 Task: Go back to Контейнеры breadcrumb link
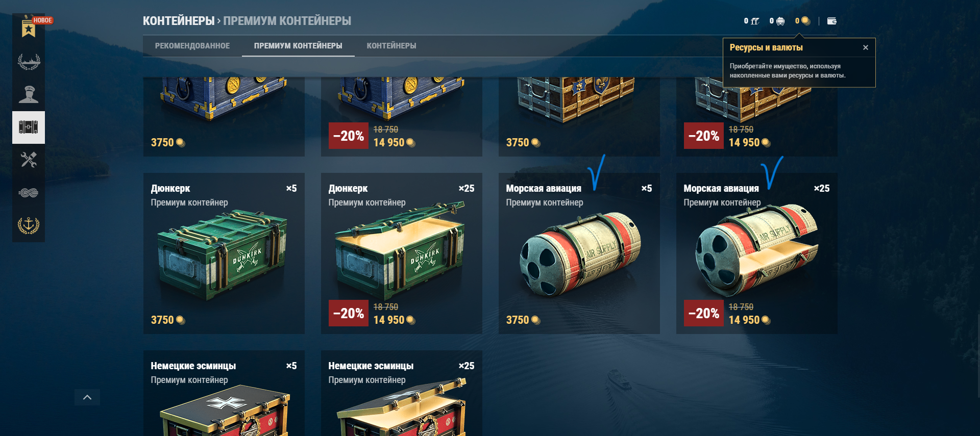point(179,21)
